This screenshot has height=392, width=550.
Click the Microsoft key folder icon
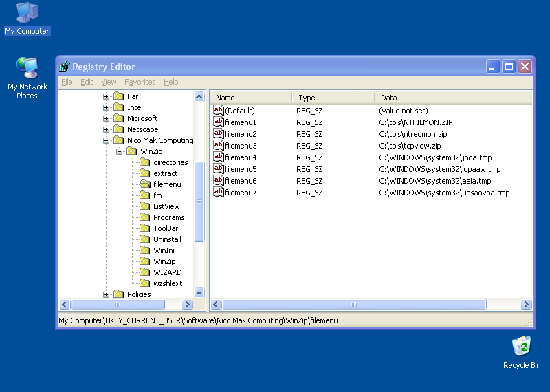click(x=119, y=118)
